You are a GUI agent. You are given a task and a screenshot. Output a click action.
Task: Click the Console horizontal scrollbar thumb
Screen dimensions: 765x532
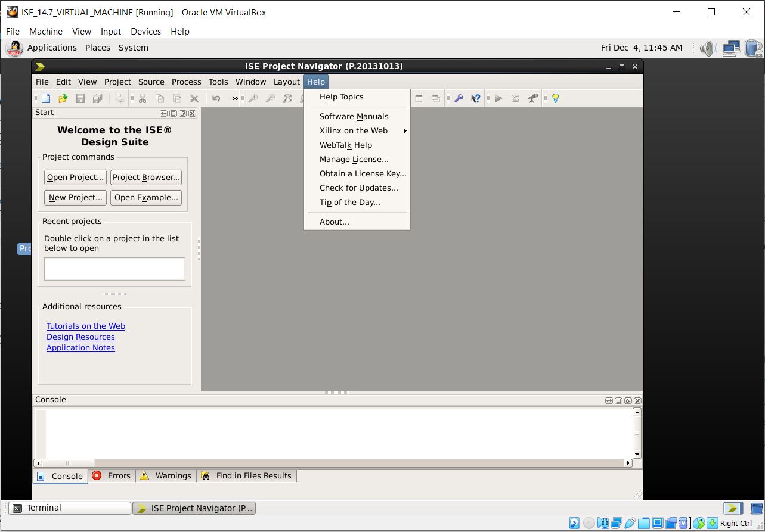(x=68, y=463)
